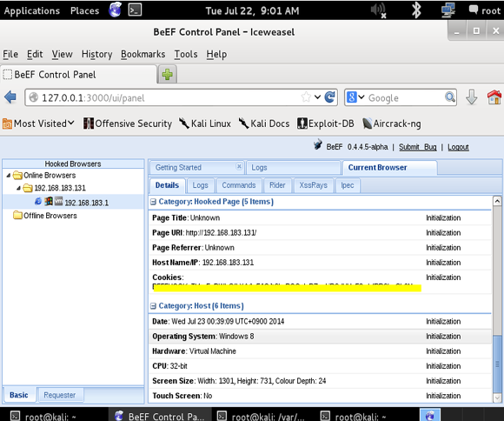Image resolution: width=504 pixels, height=421 pixels.
Task: Collapse the Host category
Action: 153,306
